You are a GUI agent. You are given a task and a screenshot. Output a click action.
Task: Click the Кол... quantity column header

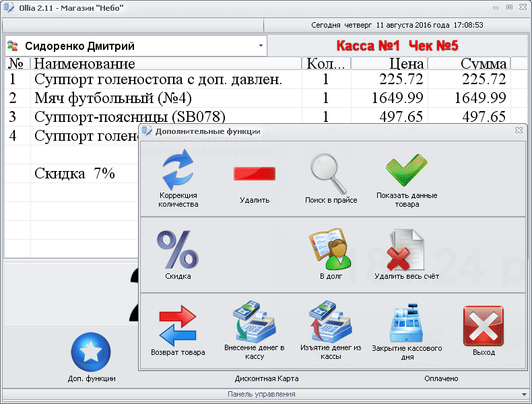click(x=326, y=63)
